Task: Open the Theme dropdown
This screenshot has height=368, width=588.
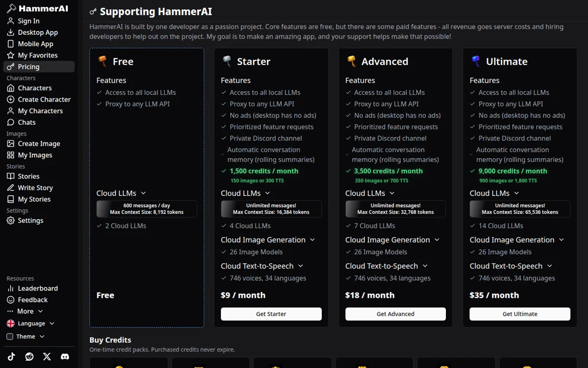Action: [25, 337]
